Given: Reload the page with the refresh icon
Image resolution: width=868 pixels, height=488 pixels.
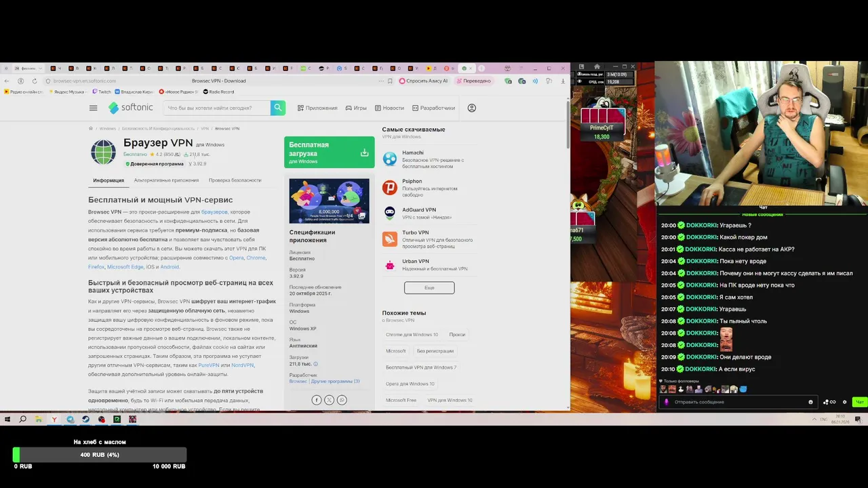Looking at the screenshot, I should (x=35, y=81).
